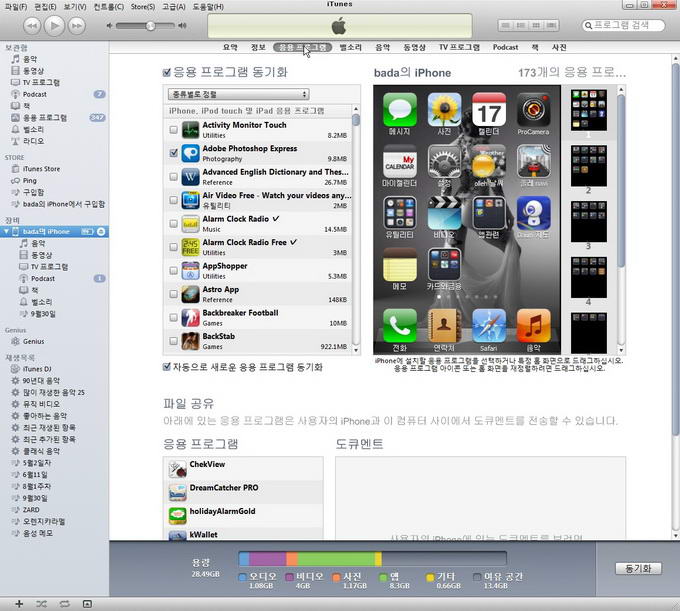
Task: Click the 앱 green capacity legend swatch
Action: click(383, 577)
